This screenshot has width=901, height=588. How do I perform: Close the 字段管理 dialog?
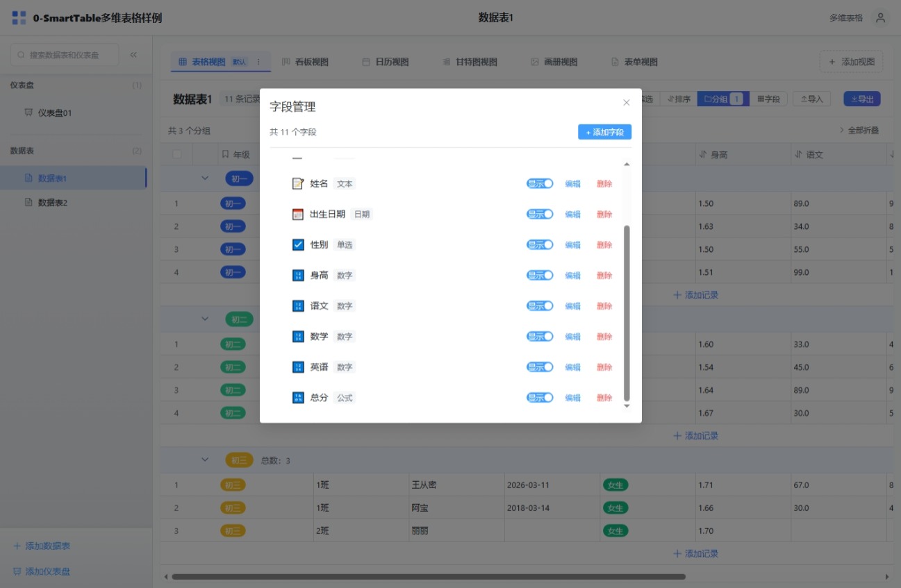click(626, 103)
